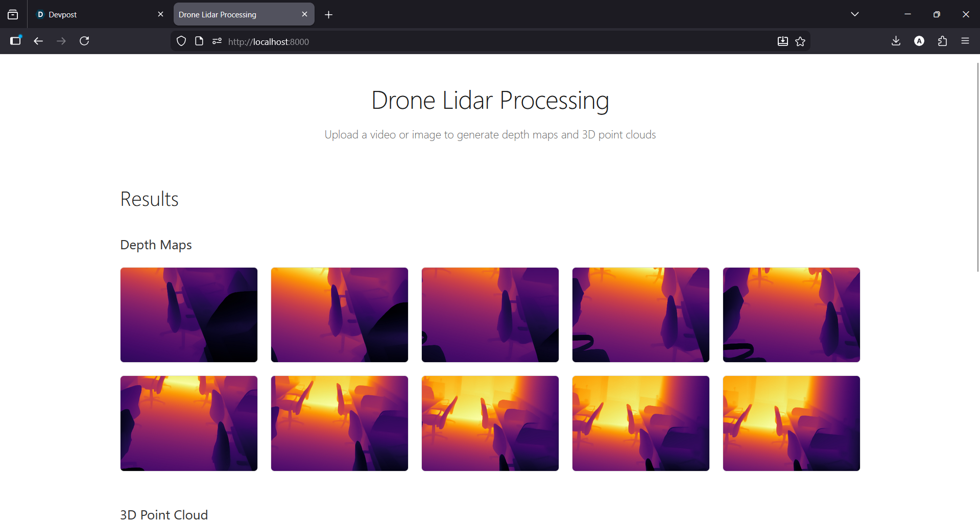This screenshot has height=521, width=980.
Task: Click the Drone Lidar Processing page heading
Action: tap(490, 100)
